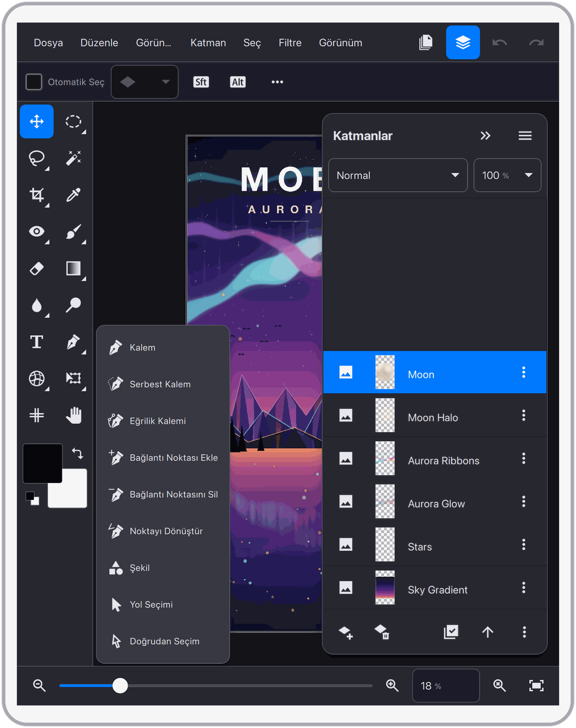
Task: Select the Move tool
Action: point(37,121)
